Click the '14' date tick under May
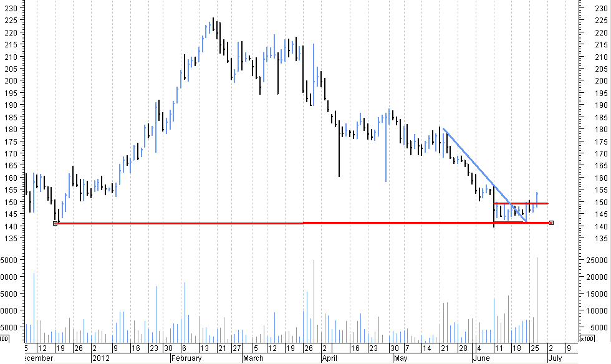The image size is (611, 364). pos(426,348)
